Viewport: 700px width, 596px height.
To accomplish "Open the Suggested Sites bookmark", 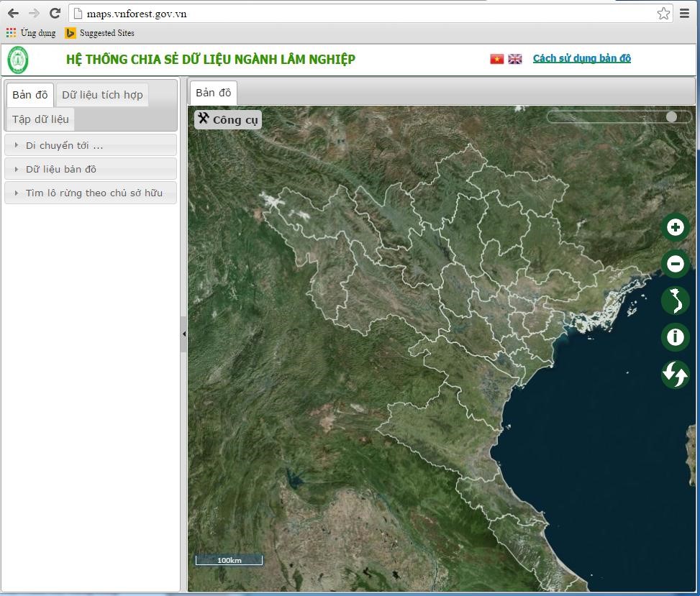I will (99, 33).
